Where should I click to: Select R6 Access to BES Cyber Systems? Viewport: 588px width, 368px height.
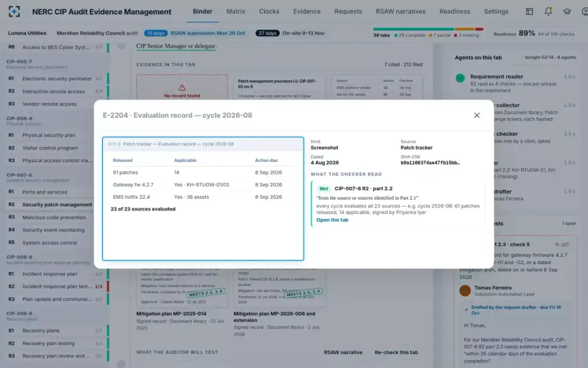point(56,47)
